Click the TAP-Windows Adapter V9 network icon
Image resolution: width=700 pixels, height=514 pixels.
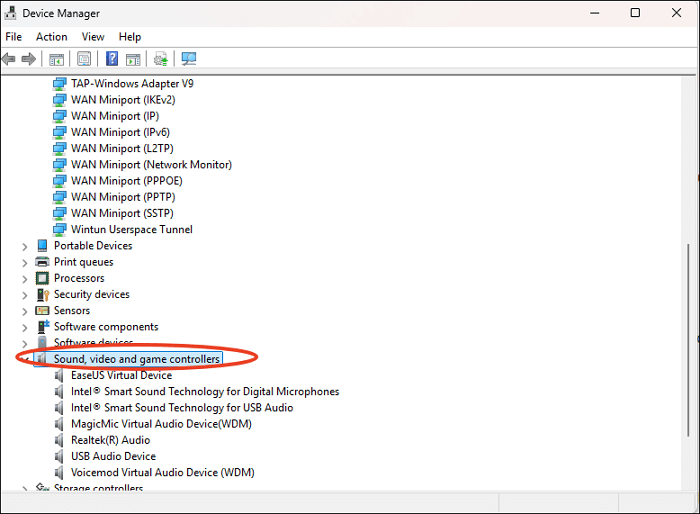(x=59, y=84)
